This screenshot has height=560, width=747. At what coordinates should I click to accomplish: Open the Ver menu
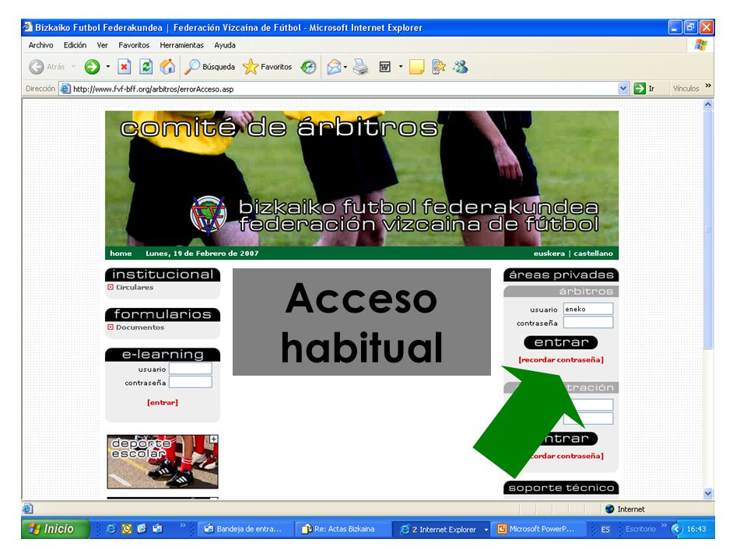103,45
